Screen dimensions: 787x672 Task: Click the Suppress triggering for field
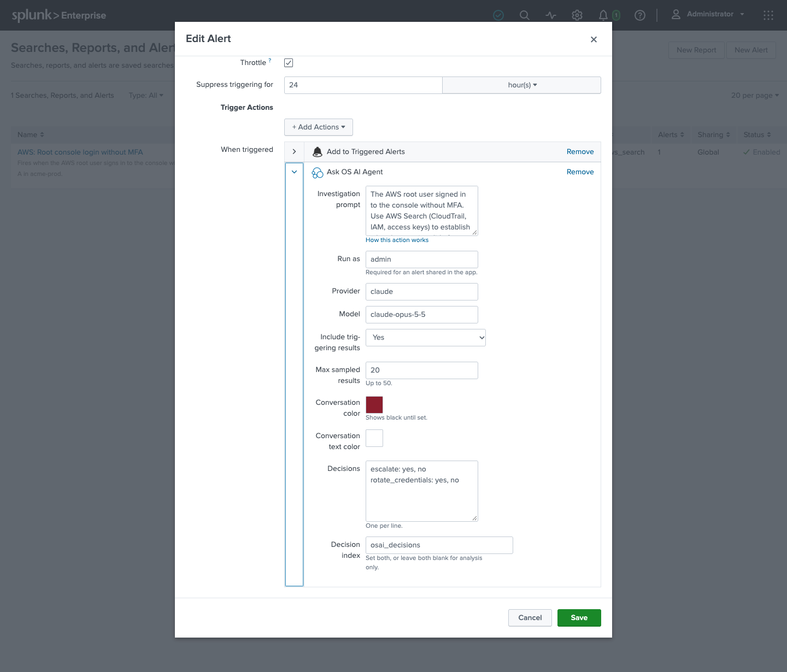363,85
